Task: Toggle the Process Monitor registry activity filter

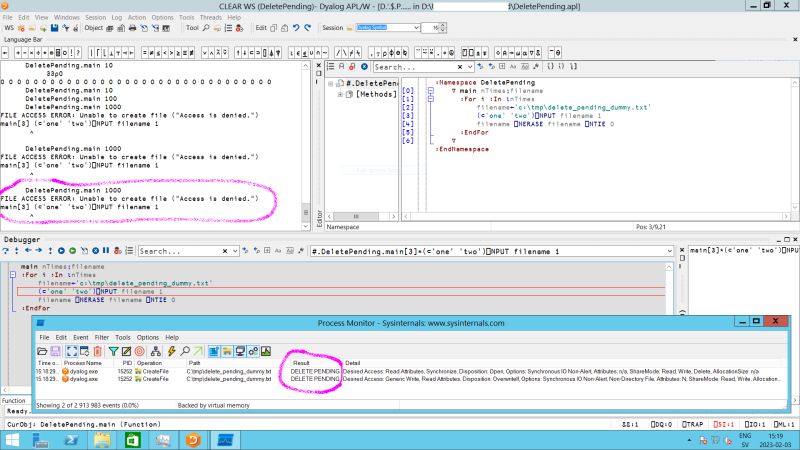Action: (214, 351)
